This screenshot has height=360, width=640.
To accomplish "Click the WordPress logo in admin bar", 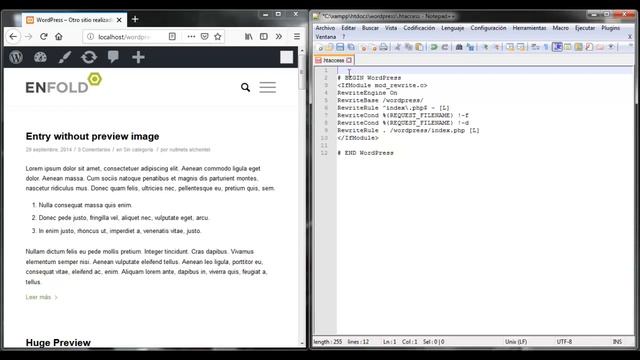I will tap(16, 57).
